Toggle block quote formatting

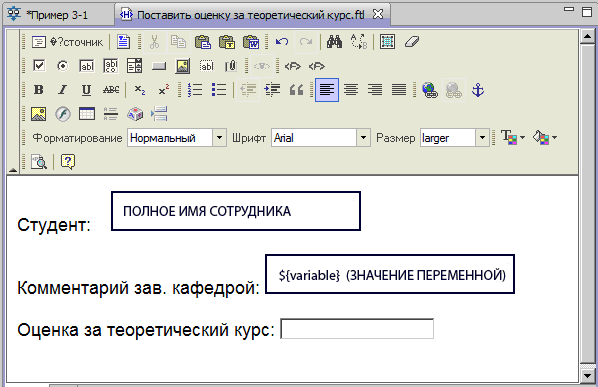(x=296, y=90)
